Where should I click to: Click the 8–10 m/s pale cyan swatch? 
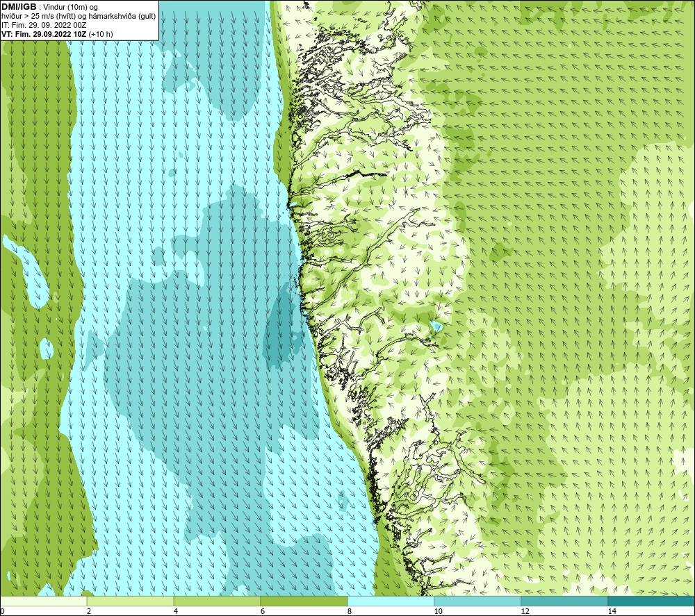coord(391,601)
